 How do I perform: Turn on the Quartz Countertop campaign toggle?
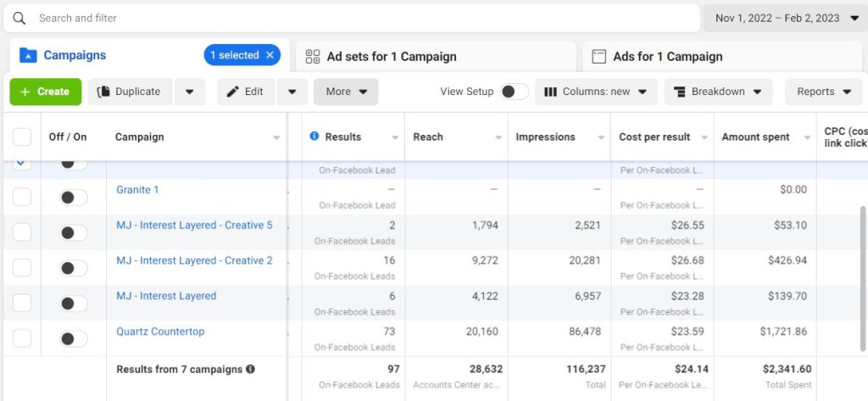73,338
